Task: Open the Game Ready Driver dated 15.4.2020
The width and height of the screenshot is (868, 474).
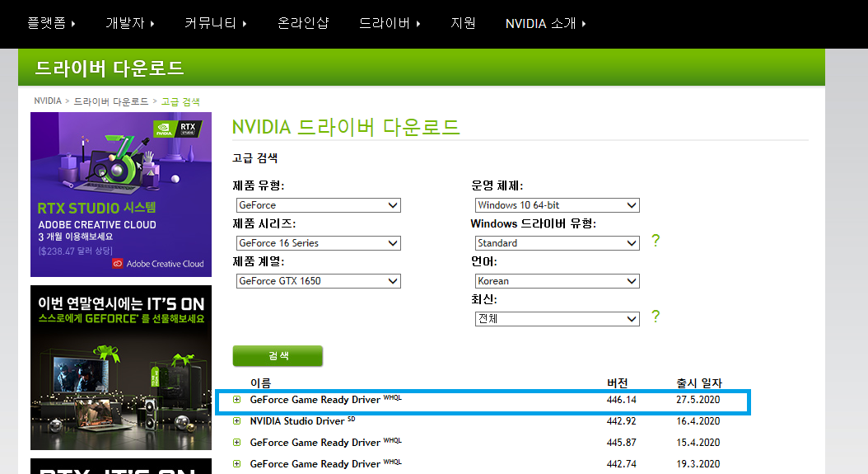Action: [315, 443]
